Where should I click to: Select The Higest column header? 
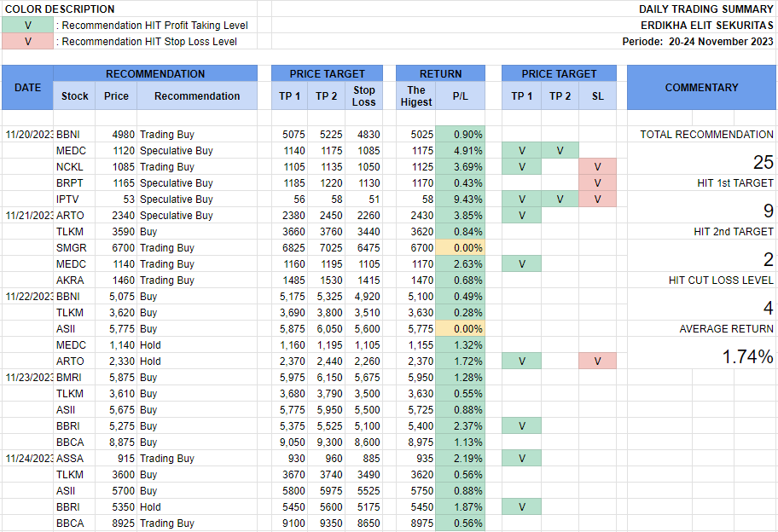[x=416, y=96]
